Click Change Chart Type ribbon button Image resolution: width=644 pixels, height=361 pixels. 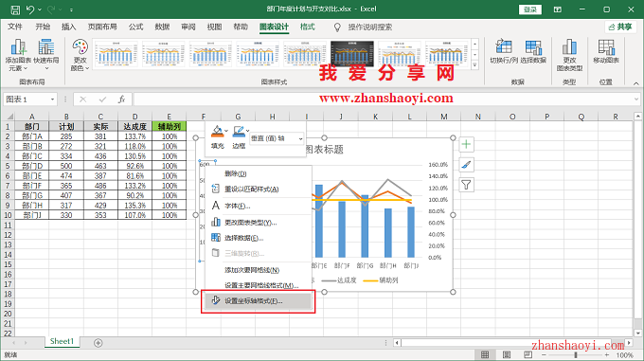point(569,55)
